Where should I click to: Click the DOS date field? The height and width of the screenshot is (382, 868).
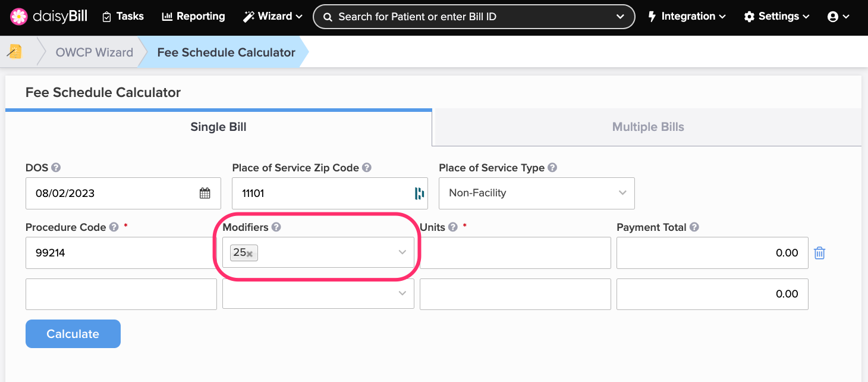coord(123,193)
